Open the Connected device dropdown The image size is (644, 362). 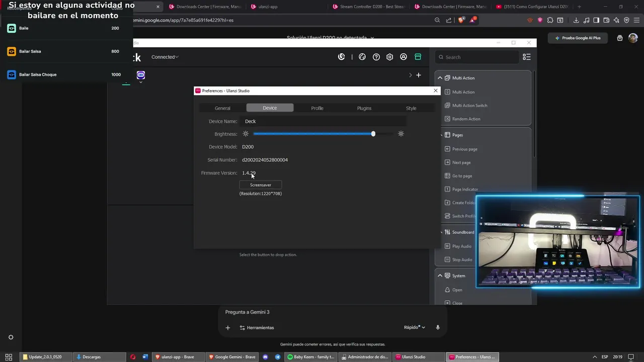pyautogui.click(x=165, y=57)
